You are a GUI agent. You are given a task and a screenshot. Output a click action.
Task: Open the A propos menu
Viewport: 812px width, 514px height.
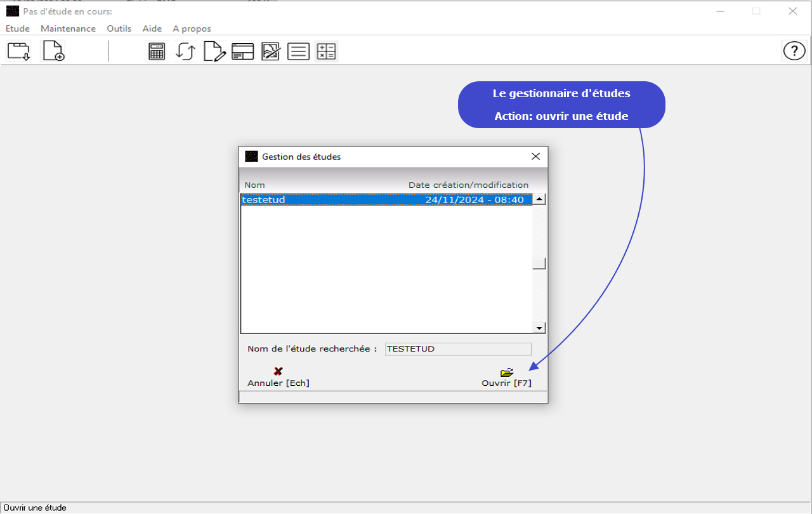tap(192, 29)
